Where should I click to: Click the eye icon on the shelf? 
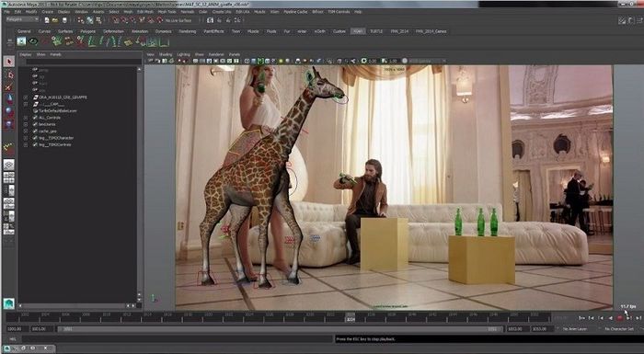(33, 41)
